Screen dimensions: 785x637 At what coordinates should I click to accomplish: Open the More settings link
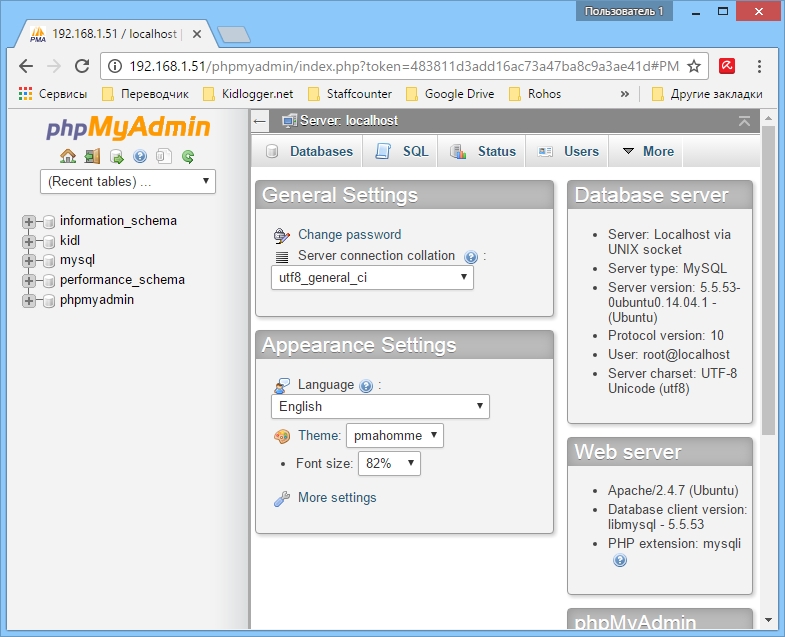point(337,498)
